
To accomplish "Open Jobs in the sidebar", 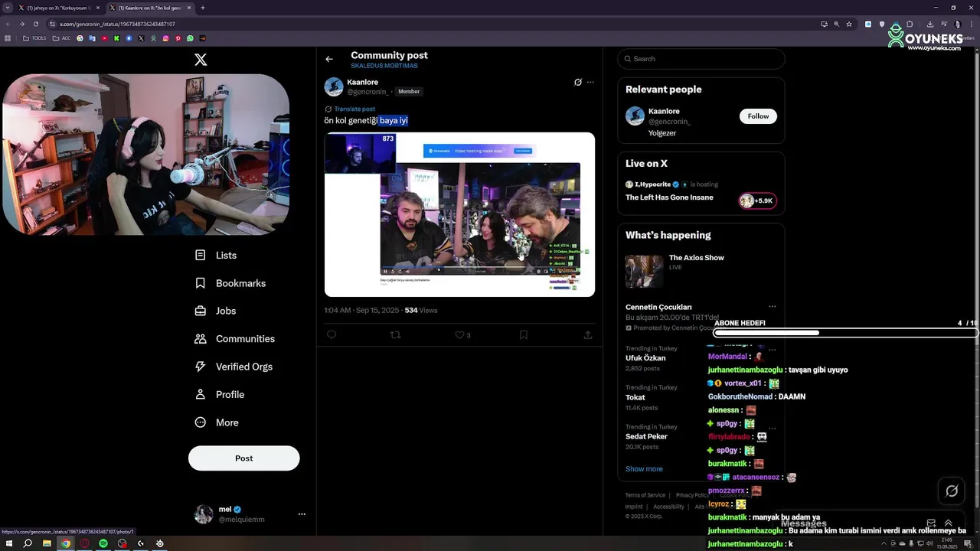I will [x=215, y=311].
